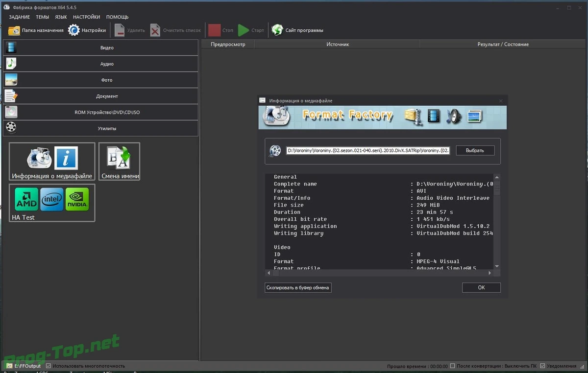
Task: Toggle Использовать многопоточность checkbox
Action: coord(49,366)
